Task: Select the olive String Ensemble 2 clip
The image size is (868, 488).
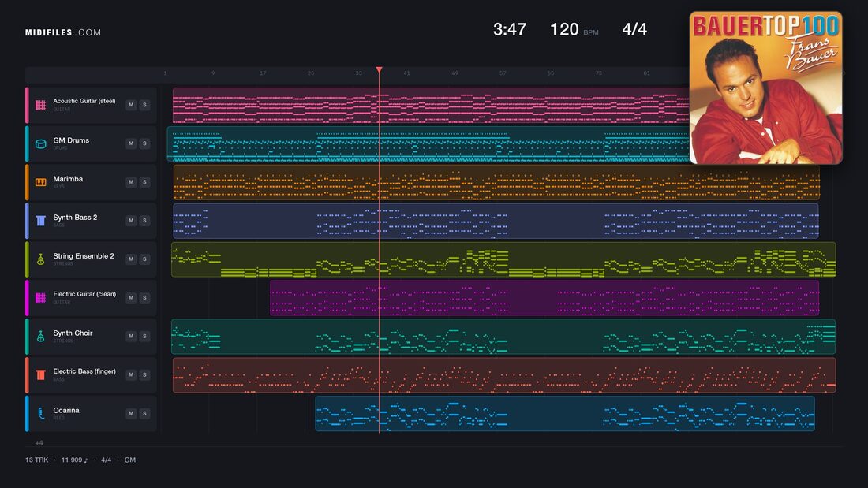Action: [503, 259]
